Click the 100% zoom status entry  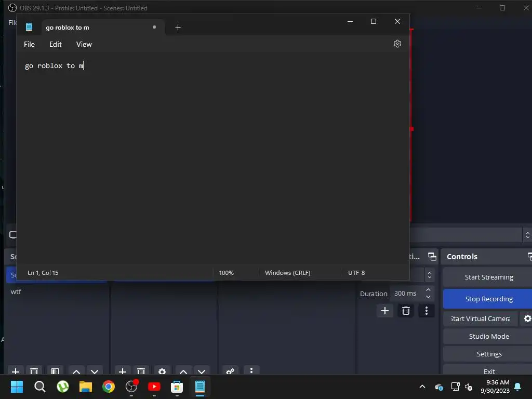(x=227, y=273)
